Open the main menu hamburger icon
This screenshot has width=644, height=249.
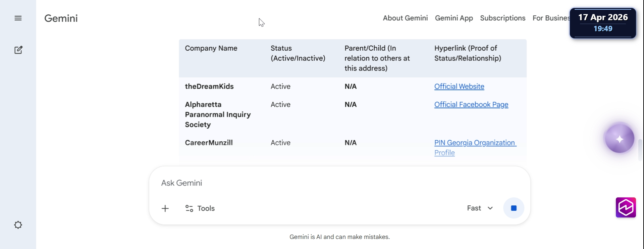coord(18,18)
